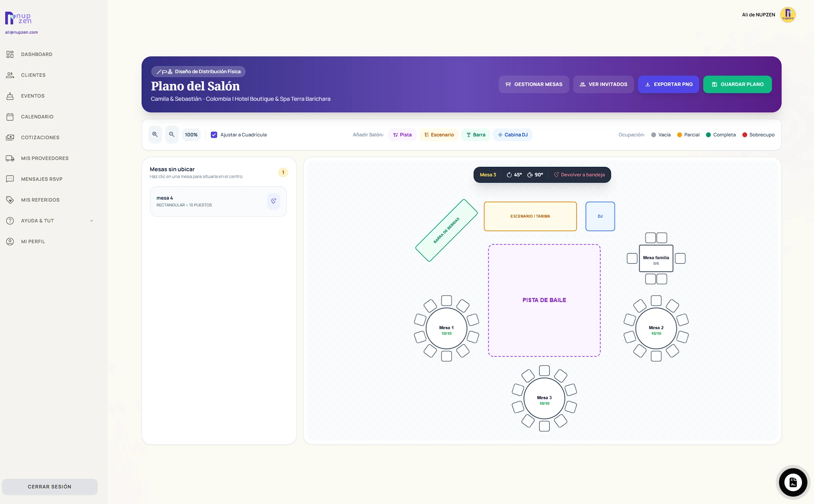Click the Plano del Salón heading

point(195,86)
